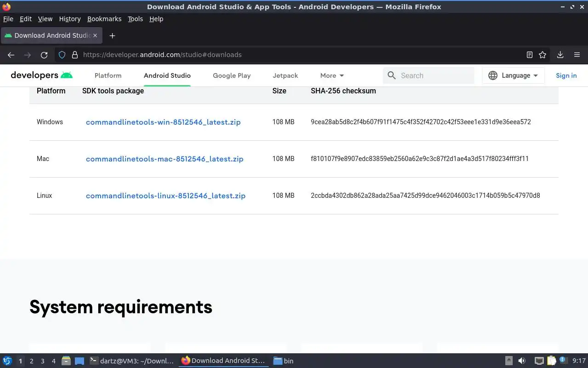Click the Language globe icon

click(493, 75)
